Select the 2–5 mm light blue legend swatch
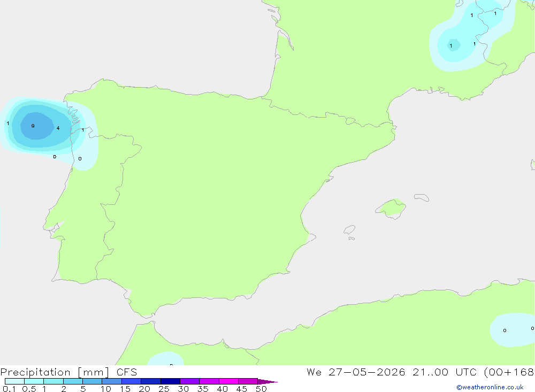535x392 pixels. tap(73, 381)
